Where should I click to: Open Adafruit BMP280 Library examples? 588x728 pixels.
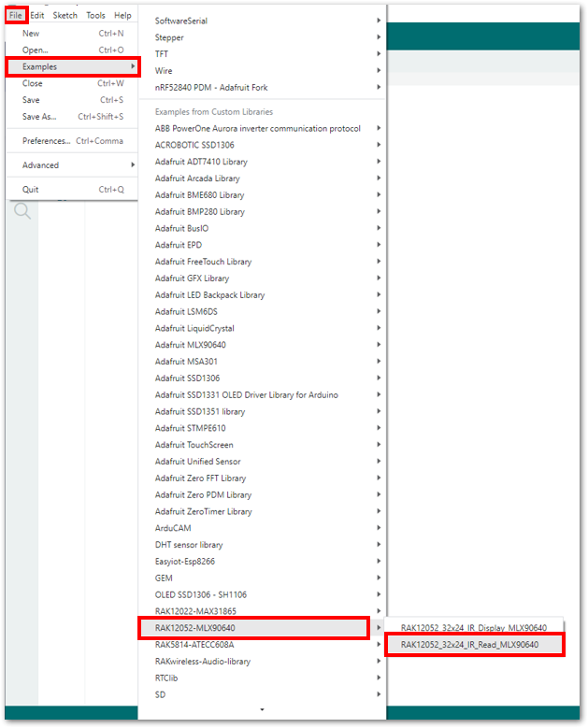[263, 212]
